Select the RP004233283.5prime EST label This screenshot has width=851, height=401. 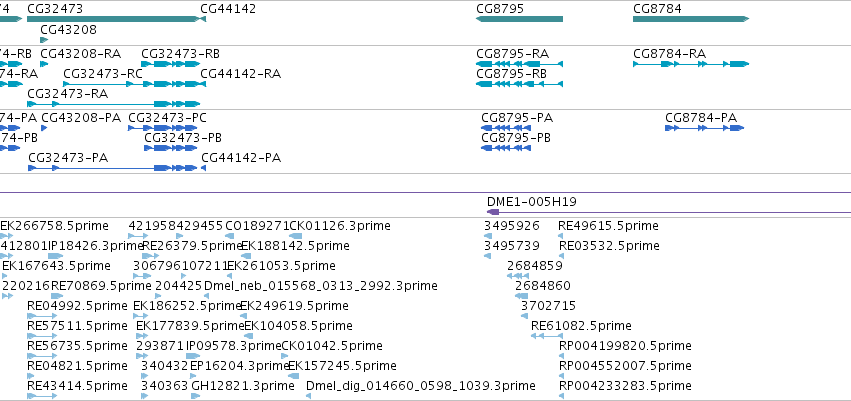(625, 386)
